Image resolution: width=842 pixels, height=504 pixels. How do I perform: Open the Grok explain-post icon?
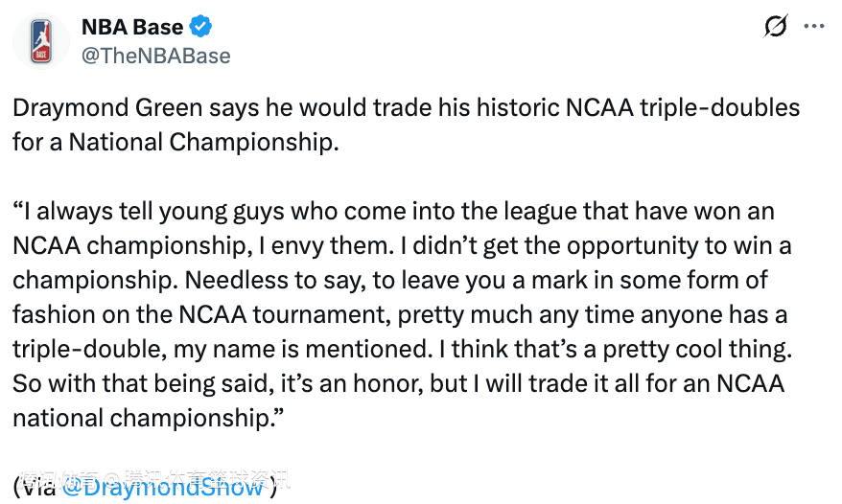pos(775,28)
